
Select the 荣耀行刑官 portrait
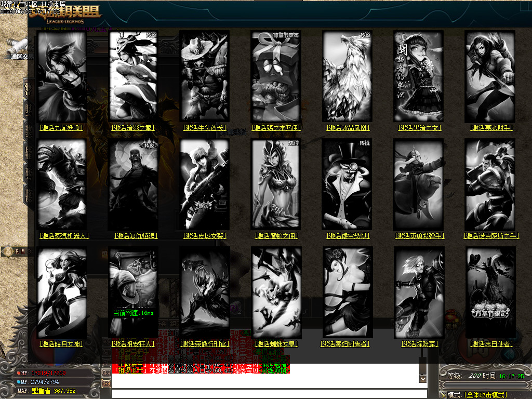click(x=205, y=292)
